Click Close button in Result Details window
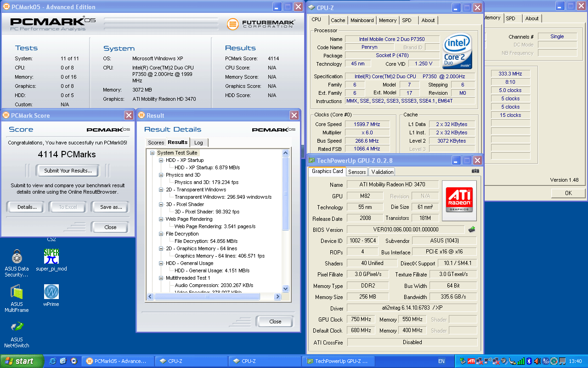The width and height of the screenshot is (588, 368). (x=275, y=322)
